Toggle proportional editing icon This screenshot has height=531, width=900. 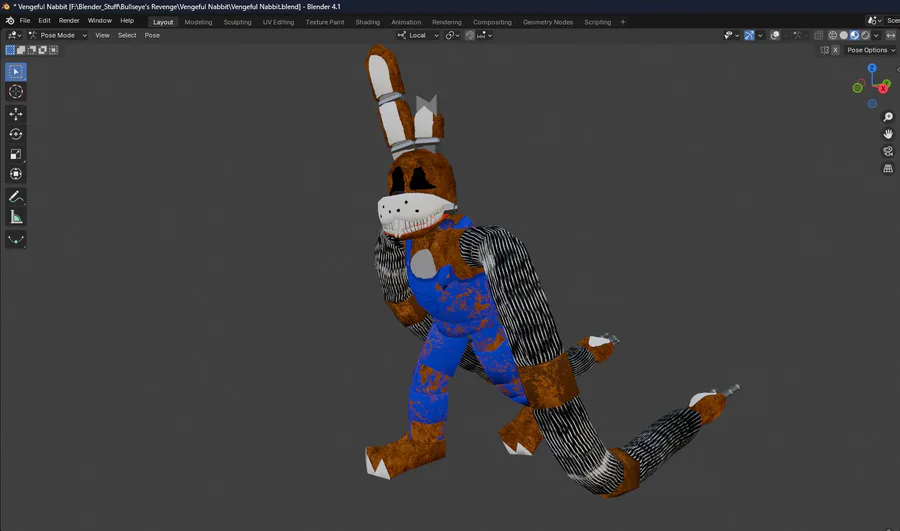point(470,36)
